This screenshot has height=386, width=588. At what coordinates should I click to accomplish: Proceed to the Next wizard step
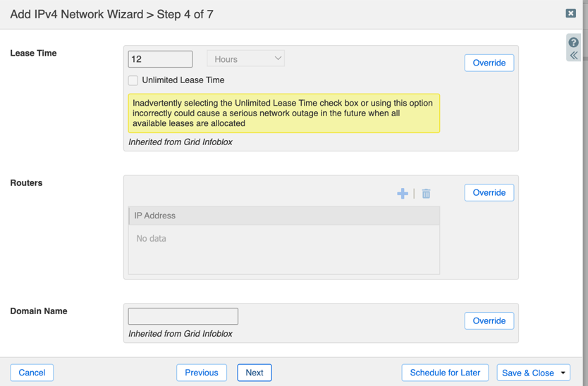click(255, 373)
